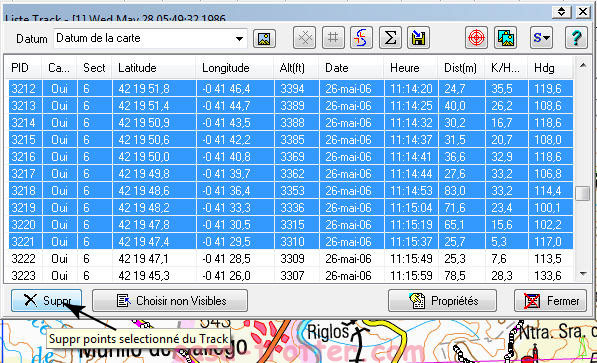Image resolution: width=597 pixels, height=363 pixels.
Task: Click the hash grid toolbar icon
Action: 333,38
